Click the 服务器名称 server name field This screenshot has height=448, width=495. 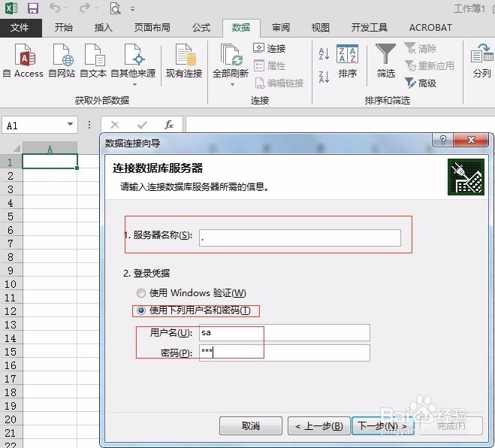(x=300, y=238)
